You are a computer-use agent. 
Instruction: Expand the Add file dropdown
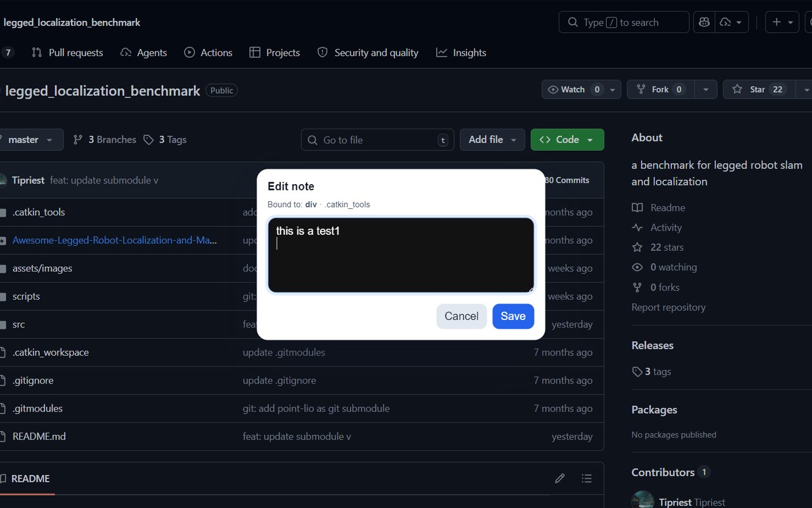tap(492, 140)
